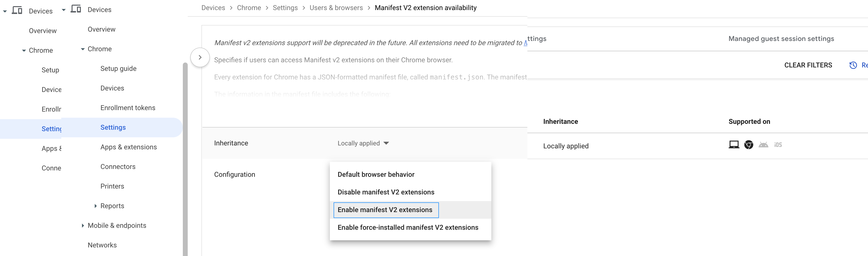Choose Enable force-installed manifest V2 extensions

(408, 227)
